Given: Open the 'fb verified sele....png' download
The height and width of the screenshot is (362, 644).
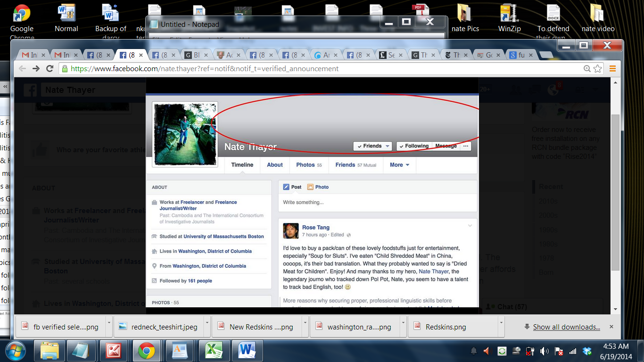Looking at the screenshot, I should pyautogui.click(x=60, y=327).
